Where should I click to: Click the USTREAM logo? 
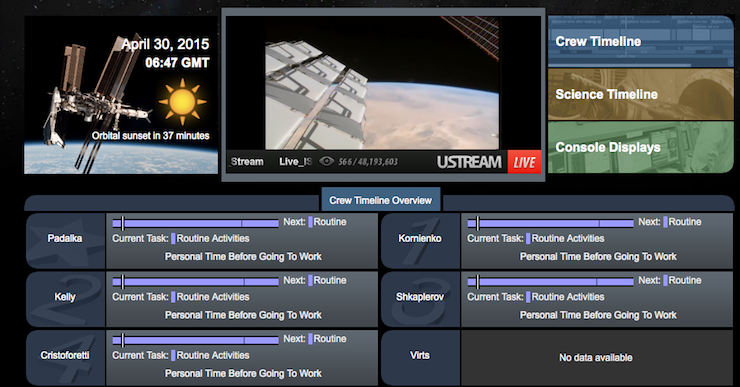tap(469, 162)
